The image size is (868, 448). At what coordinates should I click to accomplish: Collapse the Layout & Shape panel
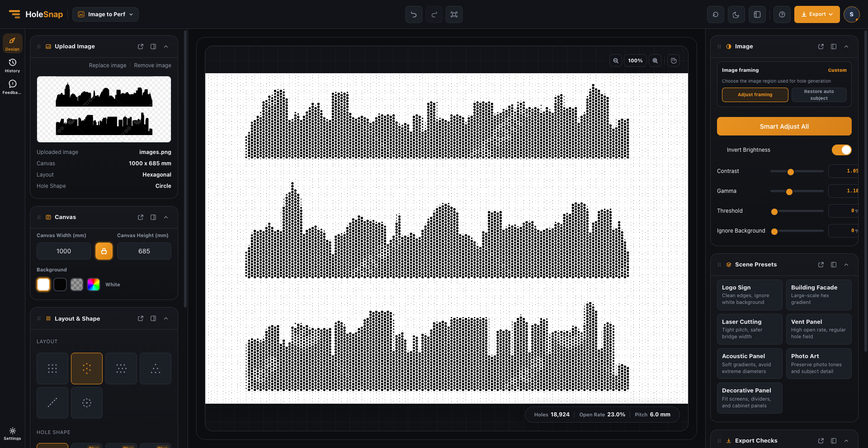[x=166, y=318]
